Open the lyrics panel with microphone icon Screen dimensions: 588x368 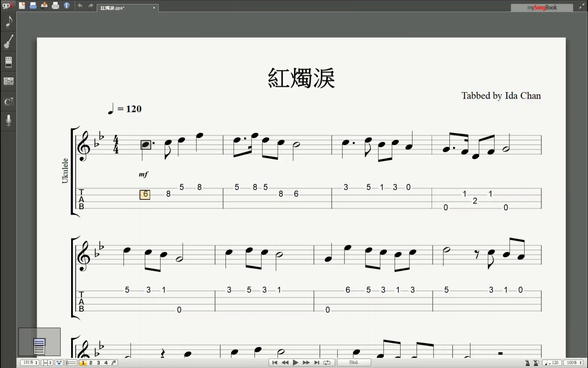9,120
